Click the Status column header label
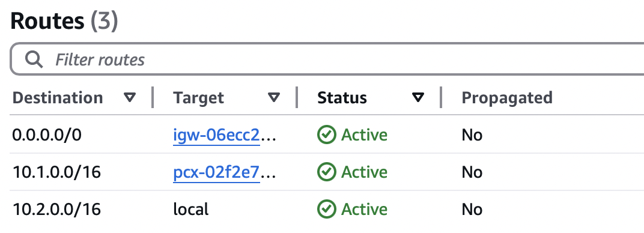 [x=342, y=98]
